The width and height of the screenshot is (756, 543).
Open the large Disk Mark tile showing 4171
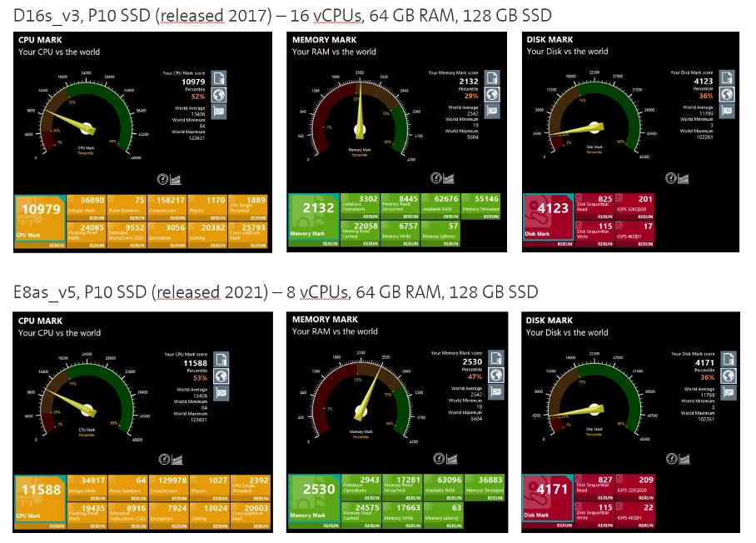click(x=548, y=501)
